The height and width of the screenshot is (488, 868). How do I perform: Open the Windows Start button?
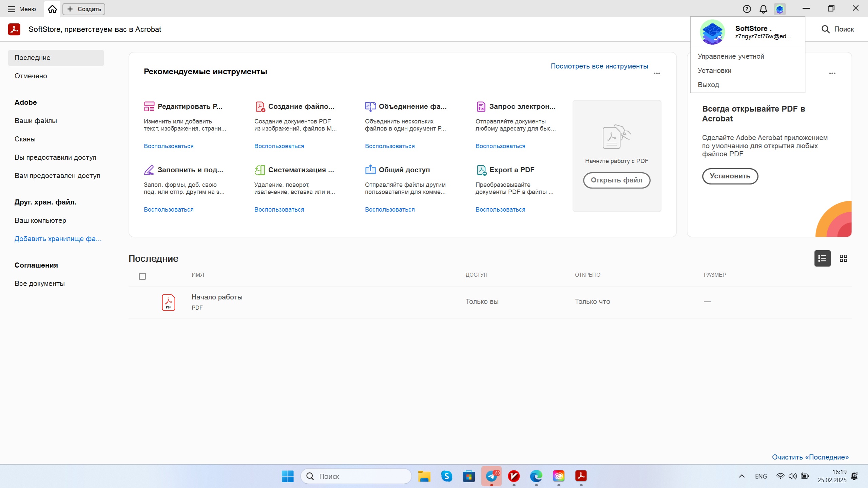click(x=288, y=476)
